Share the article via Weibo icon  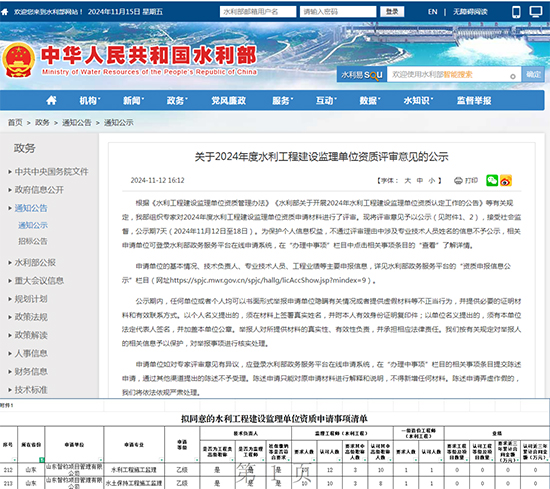[506, 180]
